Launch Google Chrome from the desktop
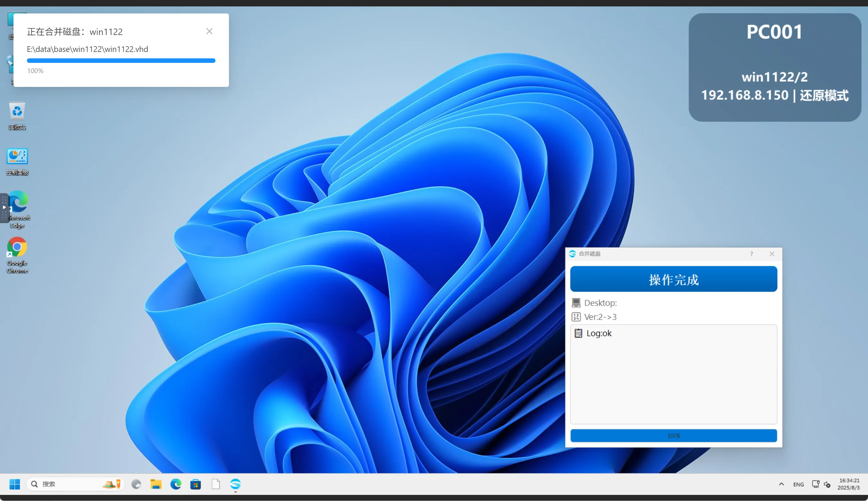868x501 pixels. pyautogui.click(x=17, y=255)
